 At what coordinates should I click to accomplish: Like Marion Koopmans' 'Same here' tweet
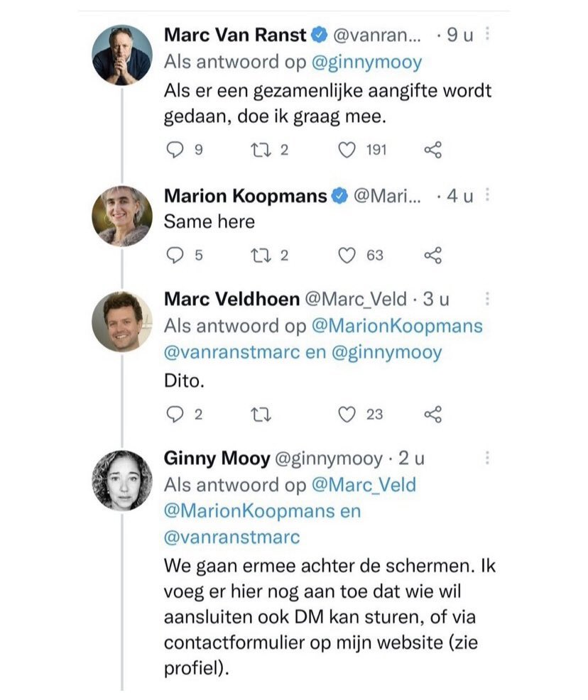(346, 256)
